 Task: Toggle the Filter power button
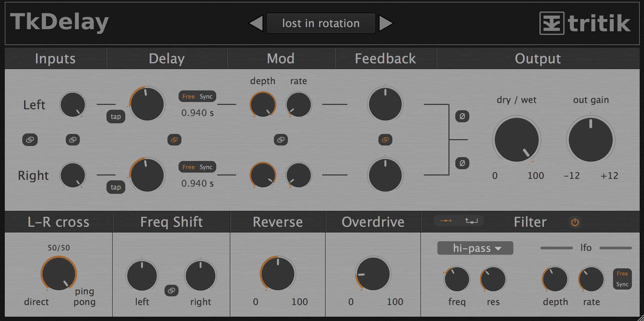click(575, 222)
